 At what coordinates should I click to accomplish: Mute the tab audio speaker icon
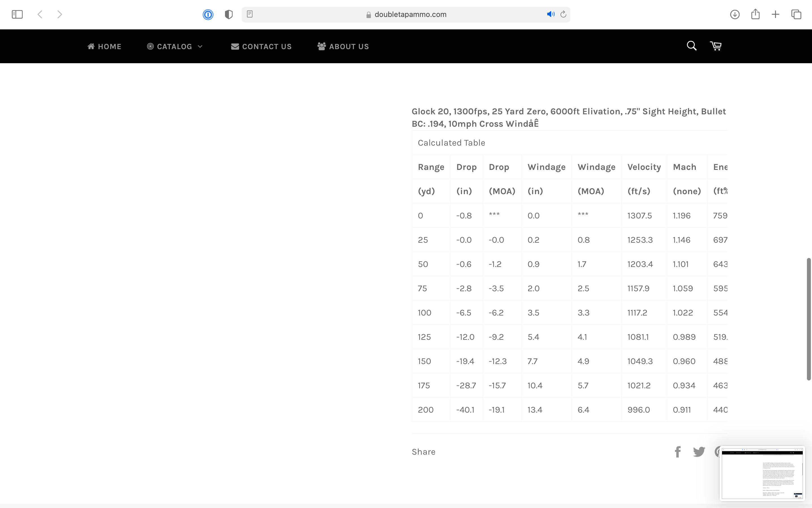[551, 14]
